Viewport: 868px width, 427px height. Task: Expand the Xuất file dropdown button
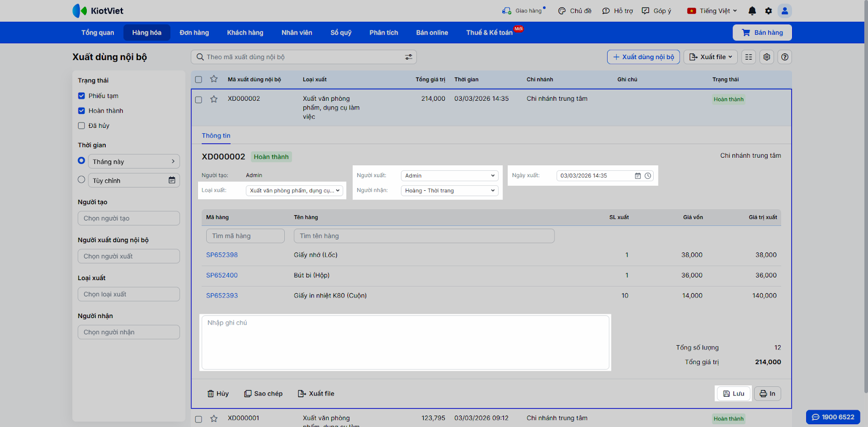click(x=711, y=57)
